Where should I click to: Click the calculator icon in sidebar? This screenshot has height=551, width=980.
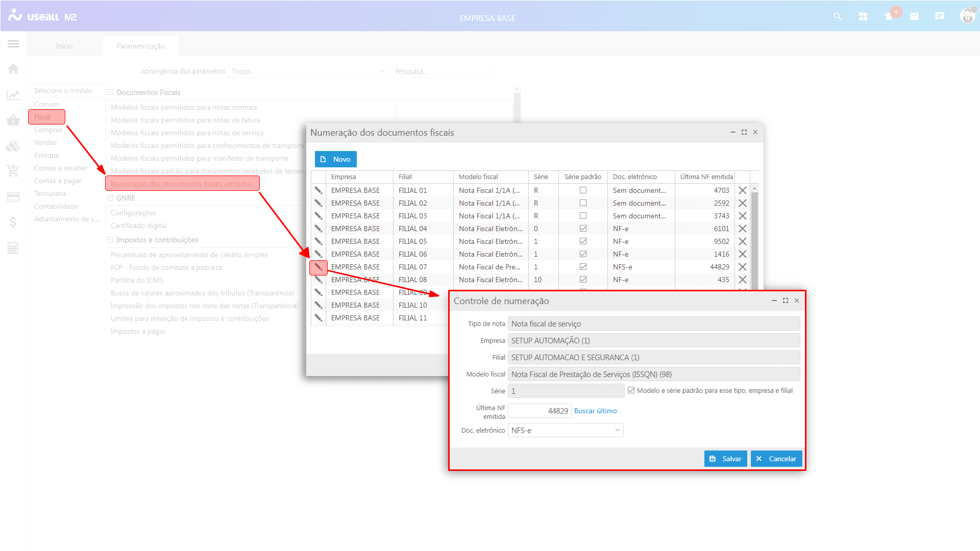tap(13, 248)
